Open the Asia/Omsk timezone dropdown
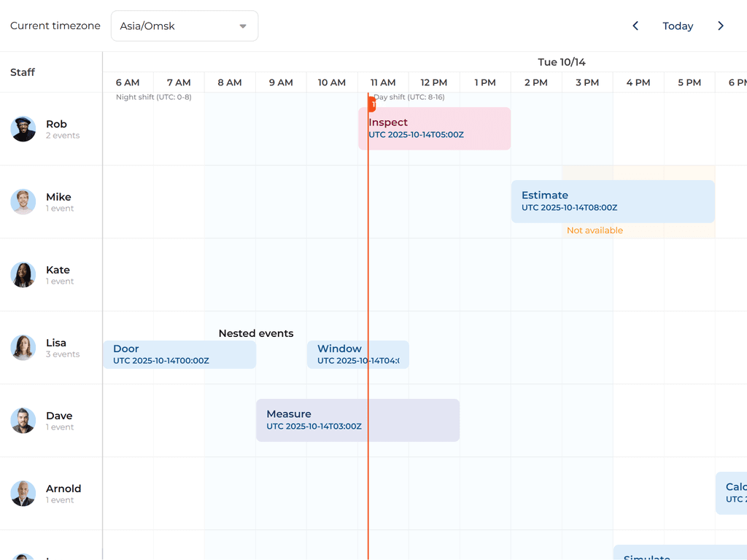Image resolution: width=747 pixels, height=560 pixels. [184, 26]
